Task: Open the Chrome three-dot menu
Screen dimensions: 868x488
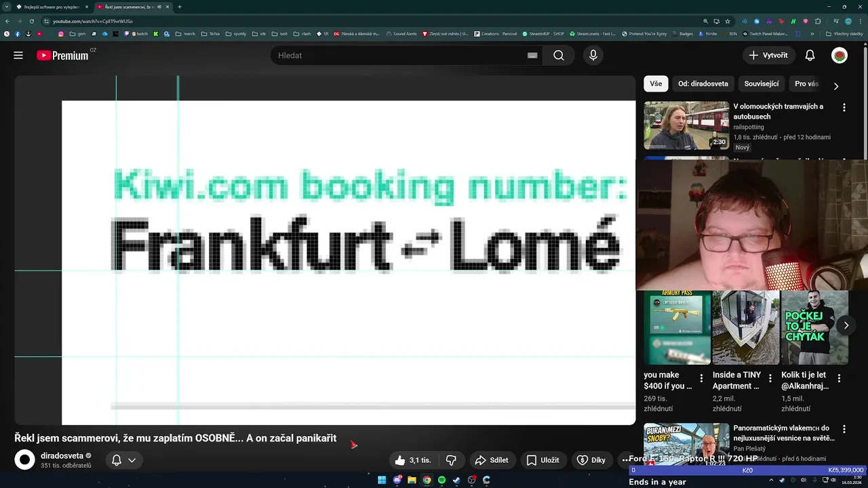Action: click(861, 21)
